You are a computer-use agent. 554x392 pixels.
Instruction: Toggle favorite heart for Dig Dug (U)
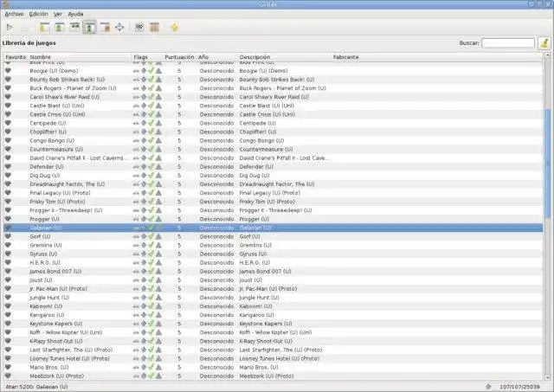coord(8,175)
